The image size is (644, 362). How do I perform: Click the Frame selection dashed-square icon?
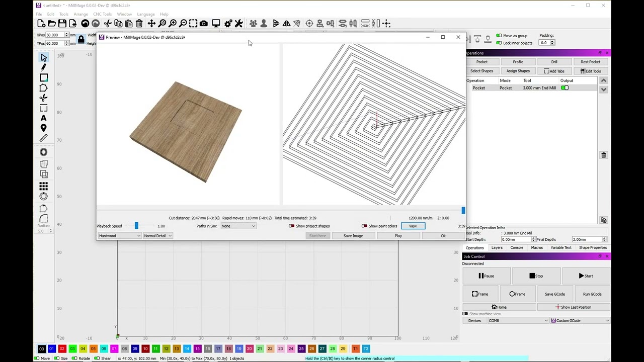[x=193, y=24]
